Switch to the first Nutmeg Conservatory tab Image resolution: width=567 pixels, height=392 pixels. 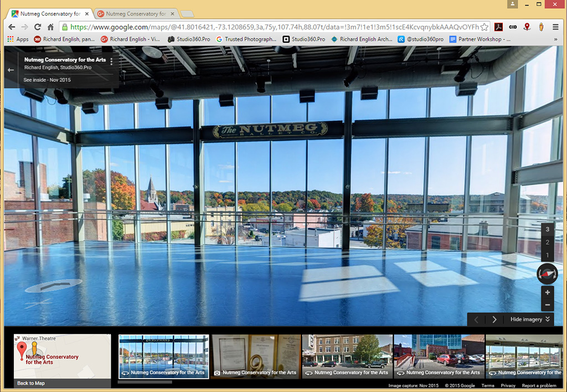click(50, 14)
